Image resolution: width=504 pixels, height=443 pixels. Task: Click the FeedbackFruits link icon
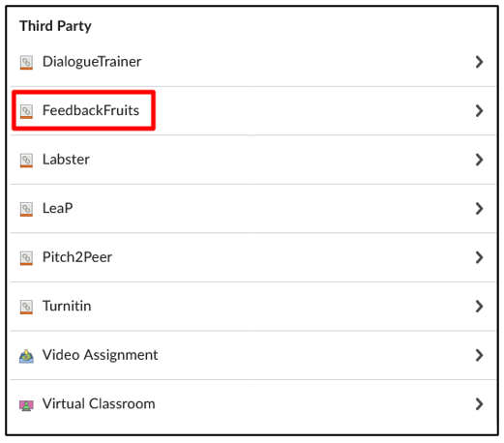click(26, 111)
